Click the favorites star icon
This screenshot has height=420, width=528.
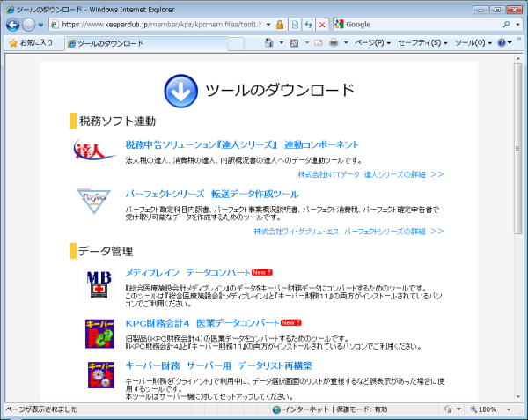pyautogui.click(x=13, y=43)
